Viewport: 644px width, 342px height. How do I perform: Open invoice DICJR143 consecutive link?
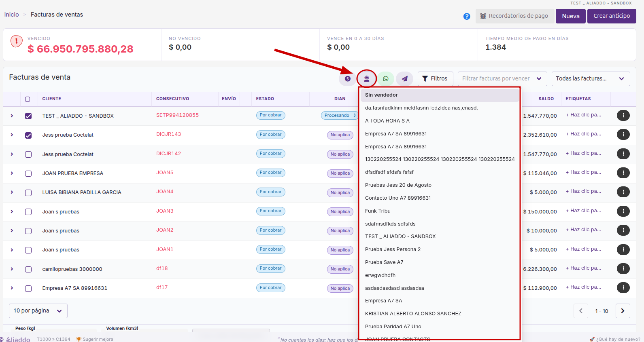[168, 134]
